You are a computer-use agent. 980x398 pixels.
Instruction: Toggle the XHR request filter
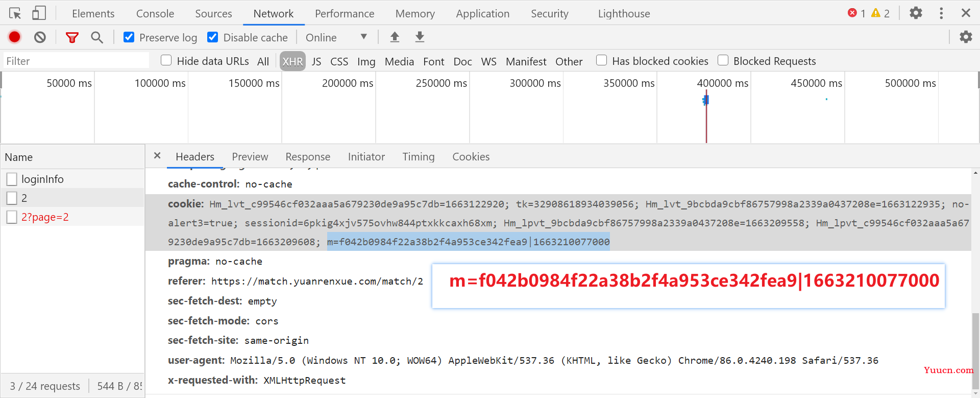(292, 61)
